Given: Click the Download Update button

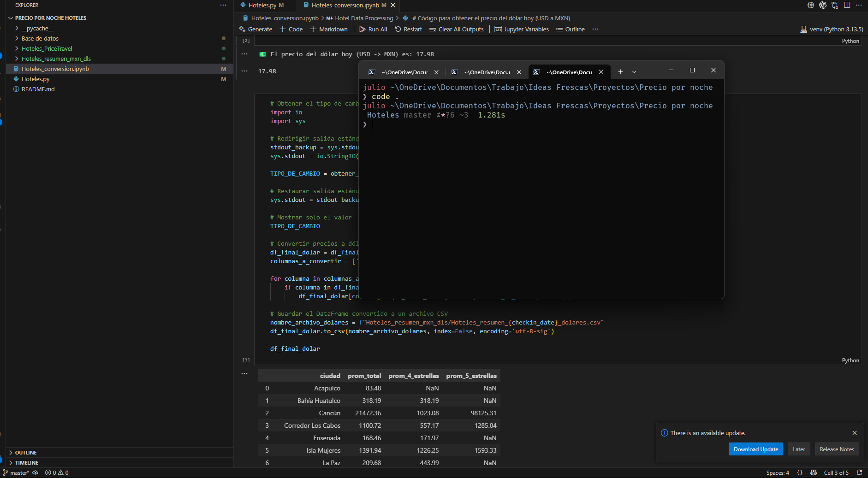Looking at the screenshot, I should pyautogui.click(x=755, y=449).
